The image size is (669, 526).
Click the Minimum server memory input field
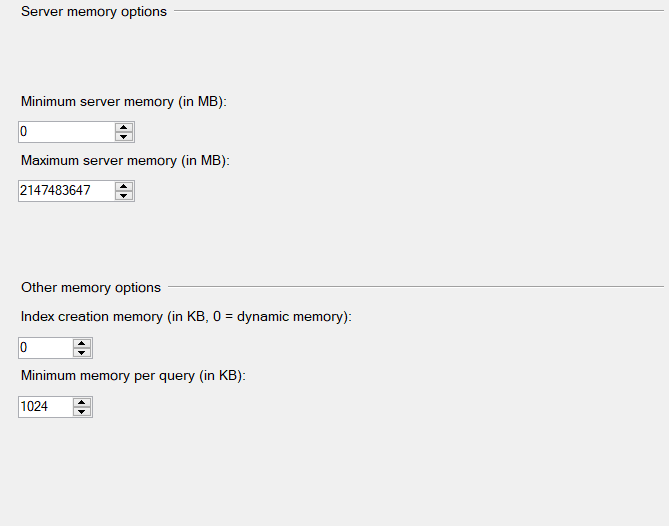pos(66,132)
